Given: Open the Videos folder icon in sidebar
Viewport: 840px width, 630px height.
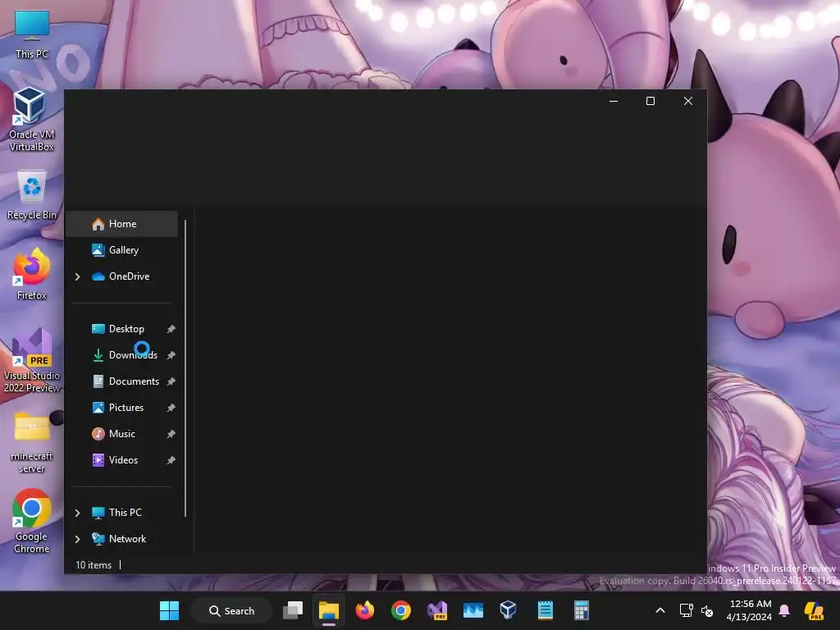Looking at the screenshot, I should point(98,460).
